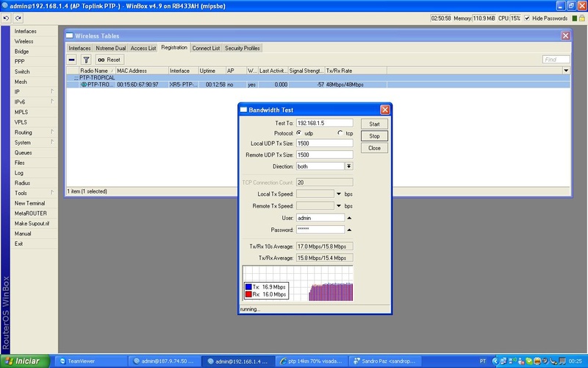Click the User field containing admin

320,218
